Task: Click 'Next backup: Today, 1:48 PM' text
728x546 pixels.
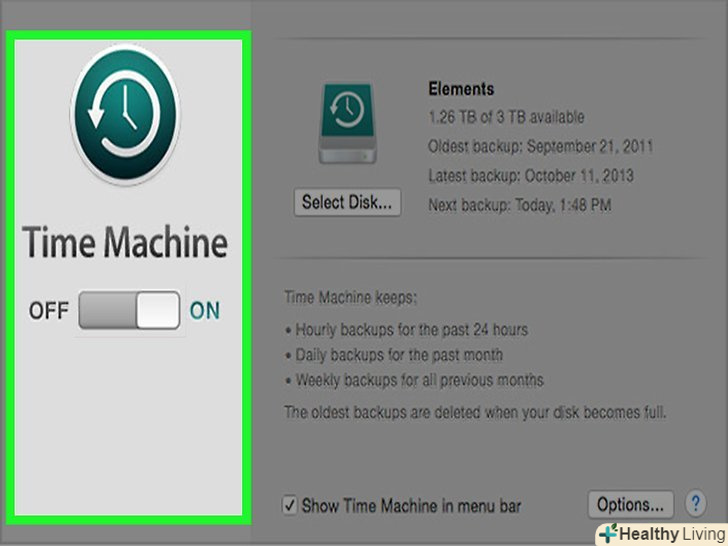Action: [x=520, y=205]
